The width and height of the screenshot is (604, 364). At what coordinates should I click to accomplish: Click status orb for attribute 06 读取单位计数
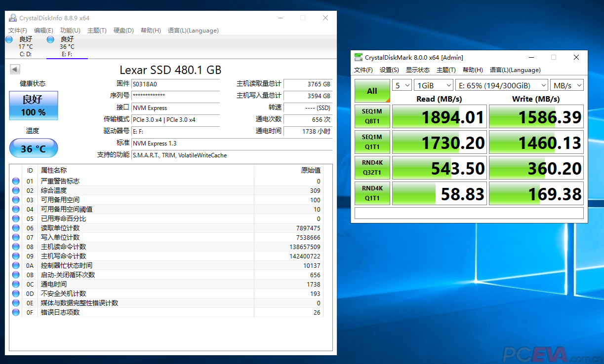(16, 228)
